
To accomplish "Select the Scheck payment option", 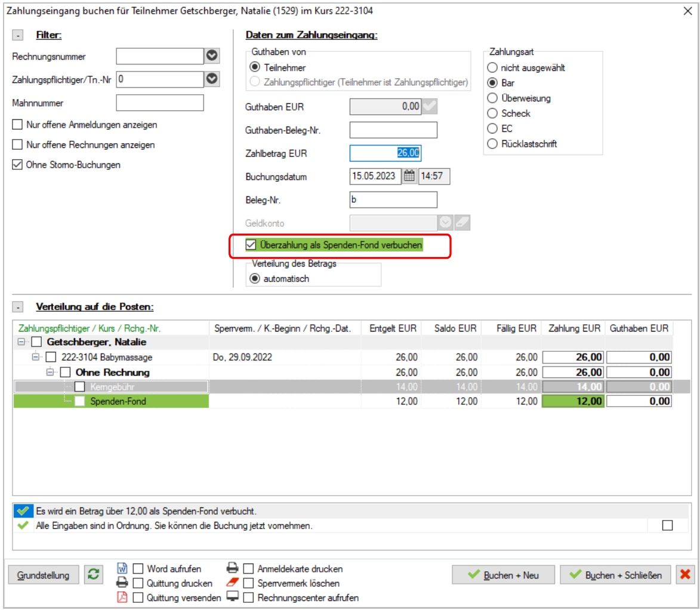I will pyautogui.click(x=492, y=113).
